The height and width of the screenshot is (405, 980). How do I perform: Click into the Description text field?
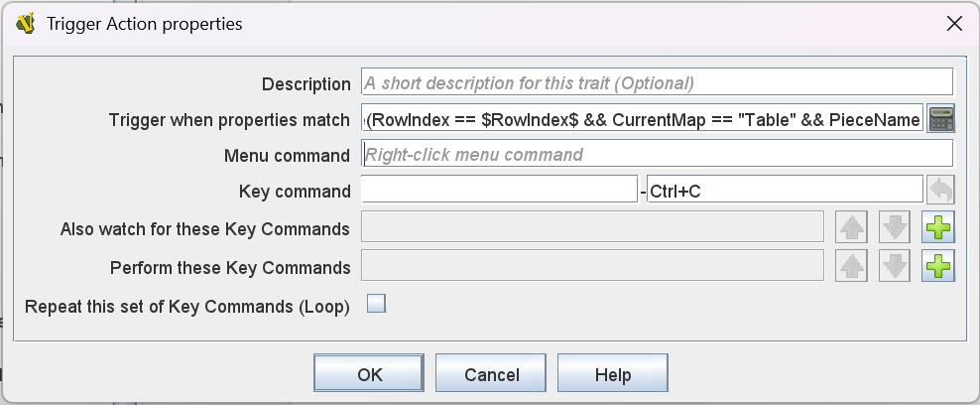coord(657,82)
